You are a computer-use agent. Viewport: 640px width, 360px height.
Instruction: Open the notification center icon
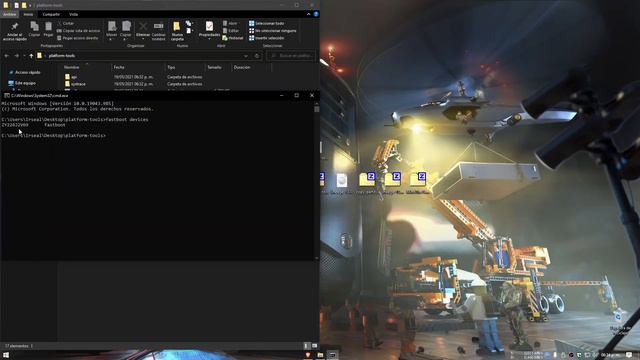(x=629, y=355)
